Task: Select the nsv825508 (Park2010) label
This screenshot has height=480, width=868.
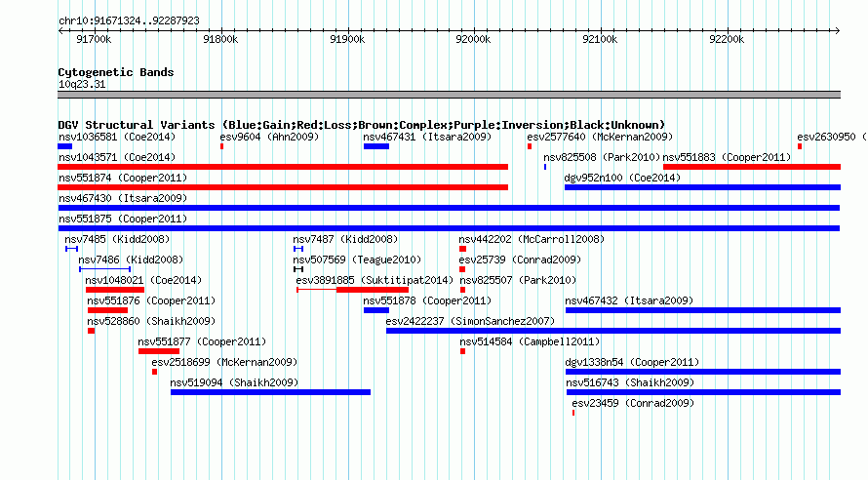Action: (602, 157)
